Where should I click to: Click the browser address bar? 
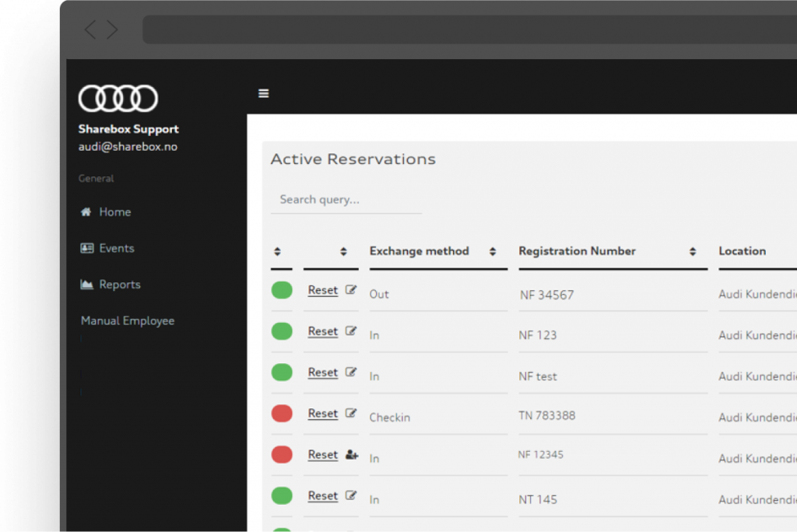[x=469, y=30]
